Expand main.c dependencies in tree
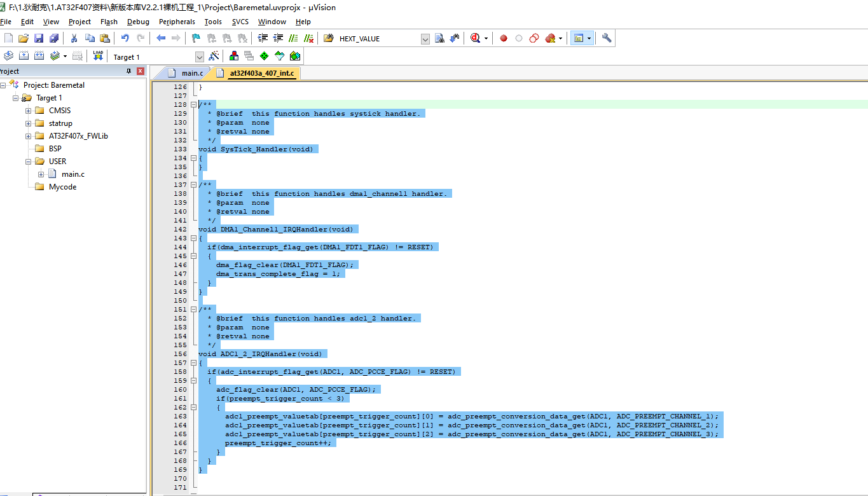This screenshot has width=868, height=496. point(41,174)
